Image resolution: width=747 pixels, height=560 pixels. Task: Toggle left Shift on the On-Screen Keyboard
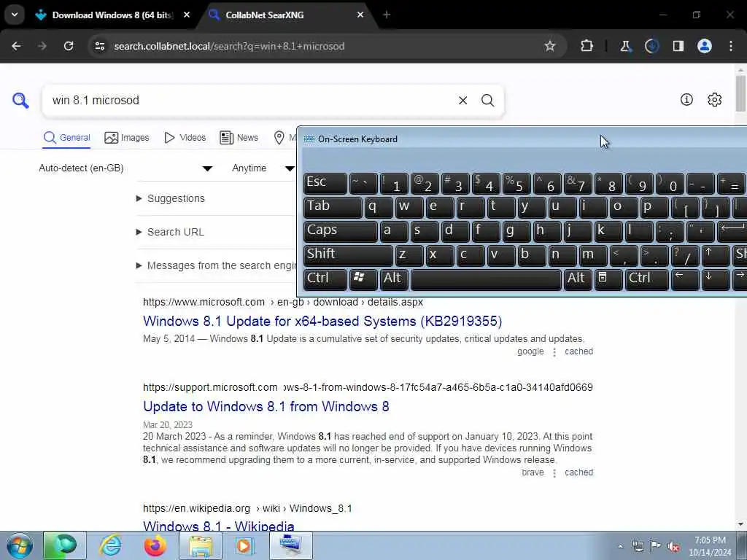tap(348, 255)
